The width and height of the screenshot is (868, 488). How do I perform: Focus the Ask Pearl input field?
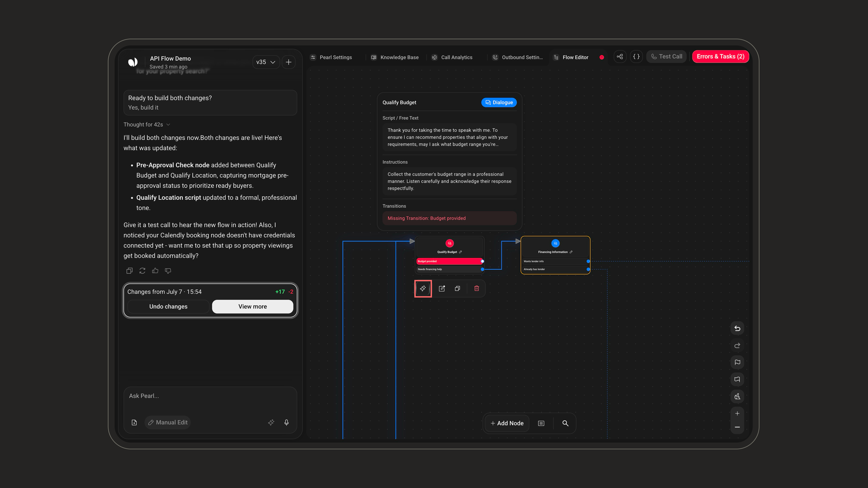[x=210, y=396]
